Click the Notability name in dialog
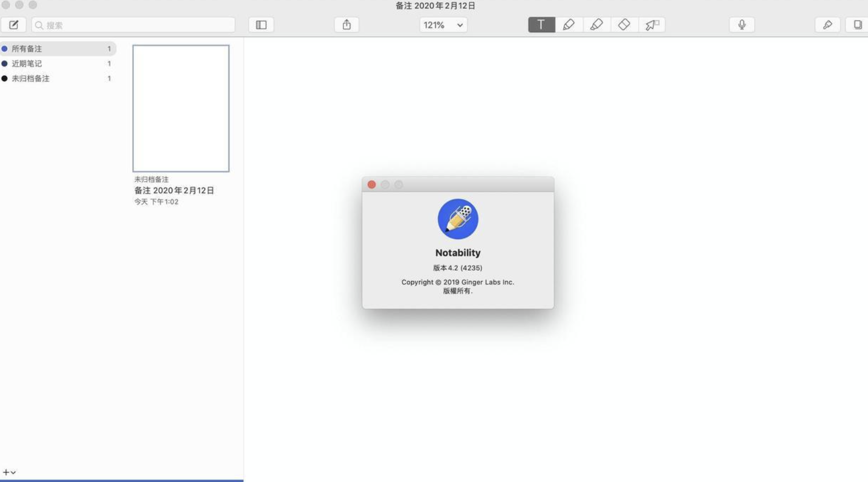Image resolution: width=868 pixels, height=482 pixels. point(458,253)
